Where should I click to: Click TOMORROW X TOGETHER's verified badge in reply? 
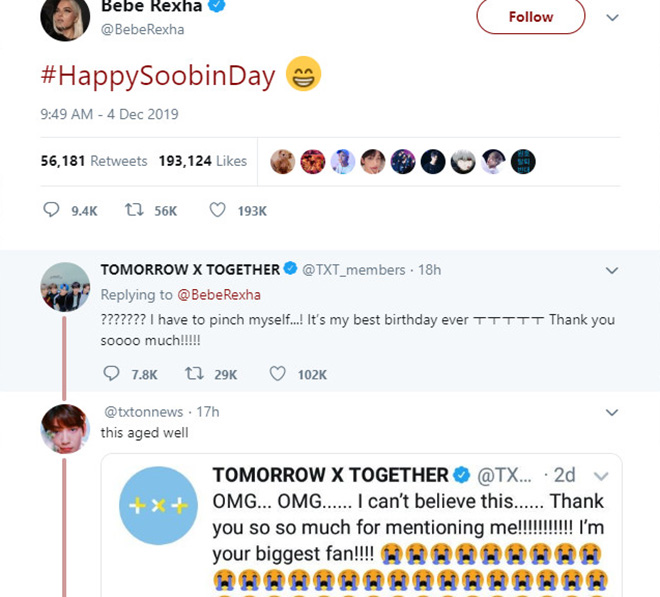coord(290,269)
